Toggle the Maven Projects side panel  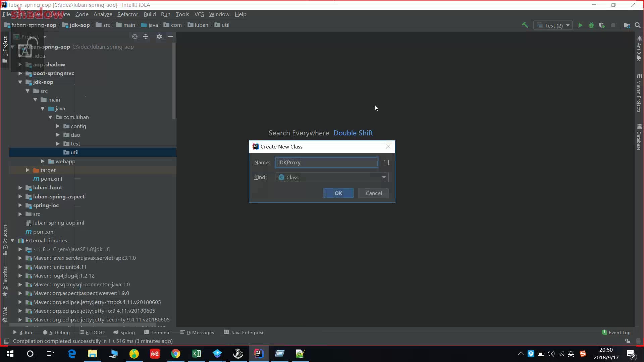639,94
